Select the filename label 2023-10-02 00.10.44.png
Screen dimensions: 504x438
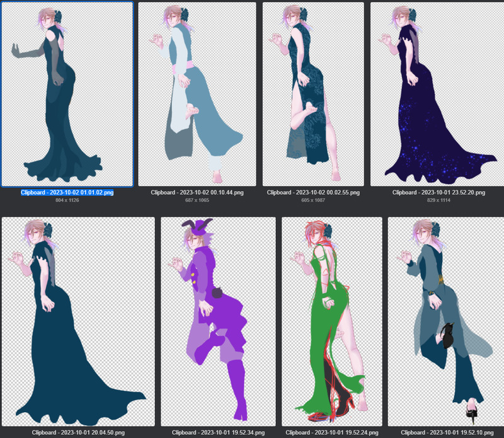point(197,192)
